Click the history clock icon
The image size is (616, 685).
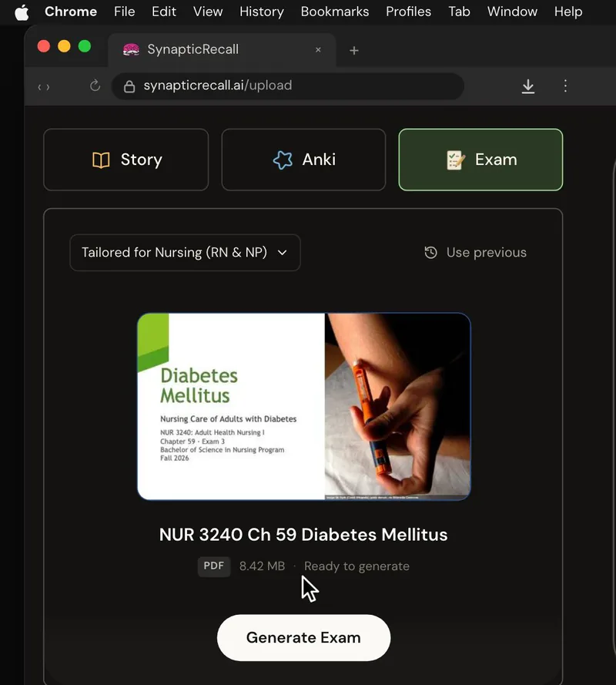(x=431, y=253)
